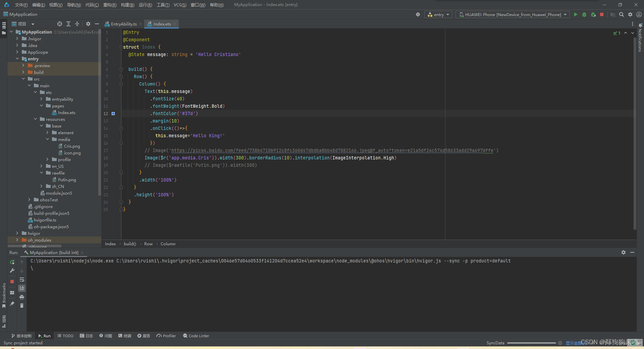
Task: Expand the AppScope folder
Action: [x=17, y=52]
